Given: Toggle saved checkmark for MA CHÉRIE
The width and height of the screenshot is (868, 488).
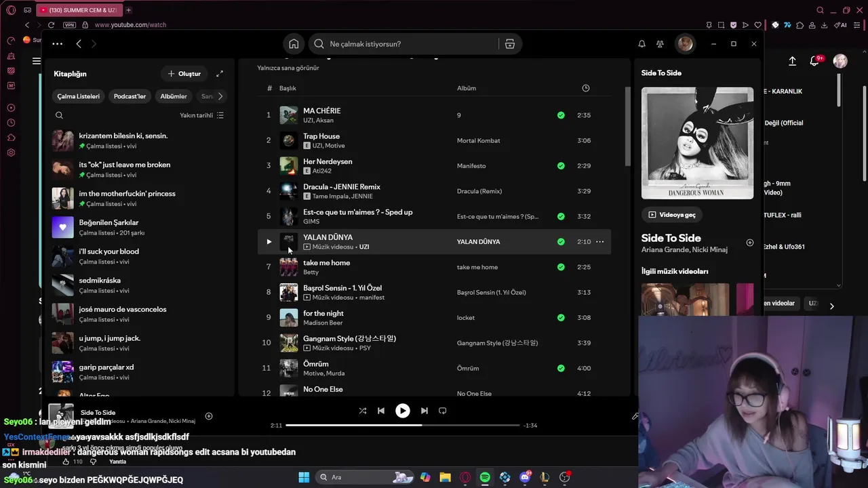Looking at the screenshot, I should (561, 115).
